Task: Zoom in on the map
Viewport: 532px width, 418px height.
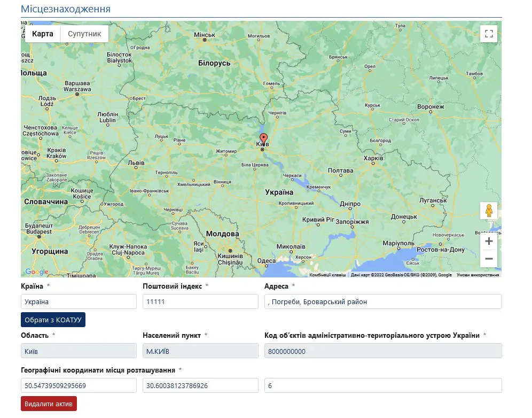Action: pyautogui.click(x=488, y=241)
